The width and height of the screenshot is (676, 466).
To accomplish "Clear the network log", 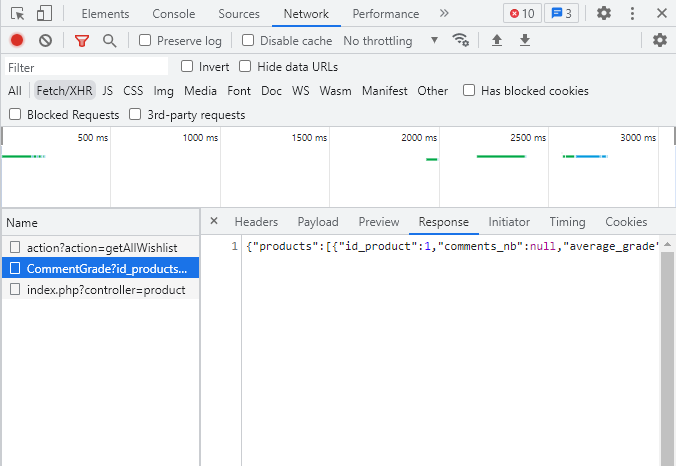I will pyautogui.click(x=45, y=40).
